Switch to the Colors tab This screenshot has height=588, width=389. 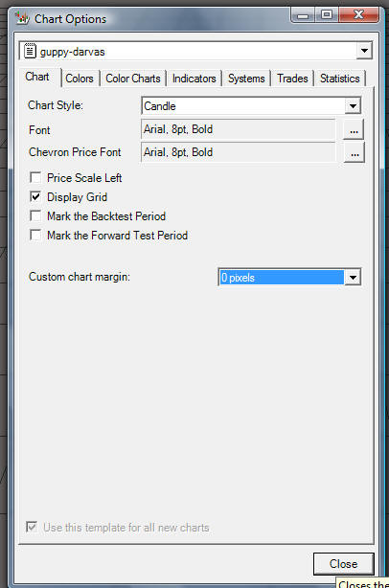80,79
